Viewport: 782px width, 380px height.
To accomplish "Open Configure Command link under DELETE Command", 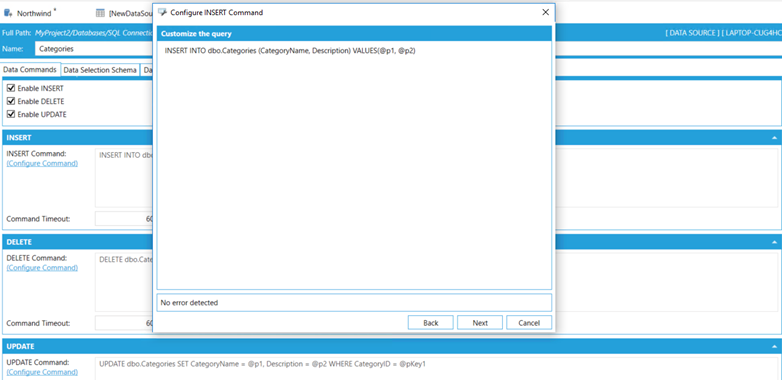I will tap(42, 268).
